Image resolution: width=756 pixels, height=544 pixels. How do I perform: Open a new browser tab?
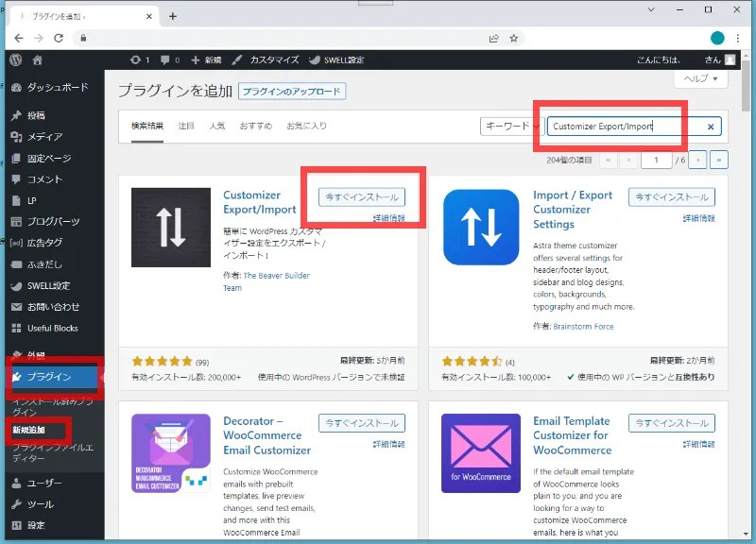pyautogui.click(x=173, y=16)
